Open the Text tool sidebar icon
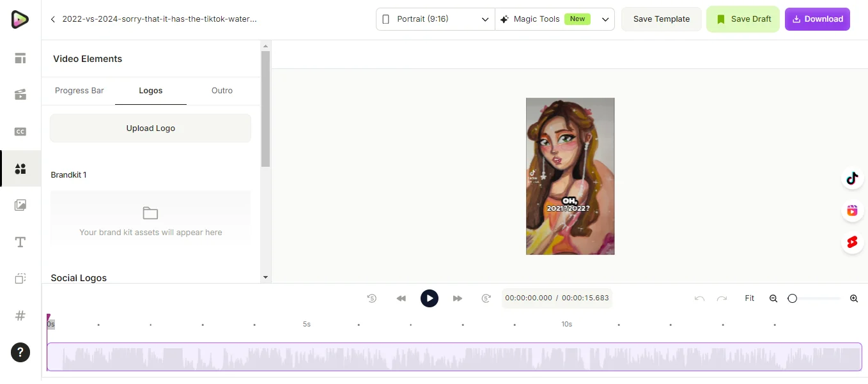The image size is (868, 384). click(20, 242)
